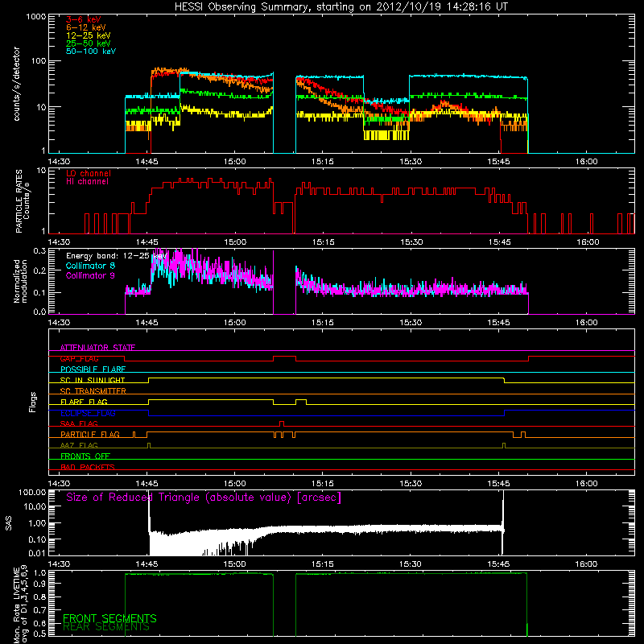Choose the "BAD_PACKETS" flag label
Image resolution: width=644 pixels, height=644 pixels.
pos(88,467)
